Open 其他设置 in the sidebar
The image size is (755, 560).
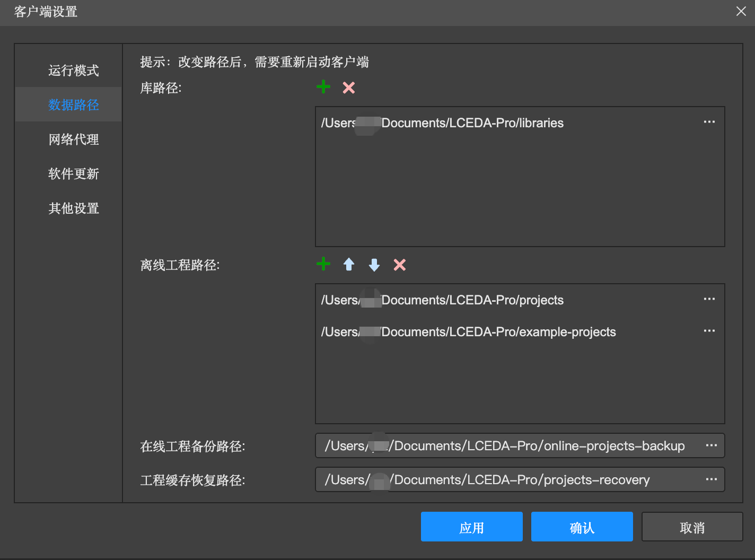point(74,208)
